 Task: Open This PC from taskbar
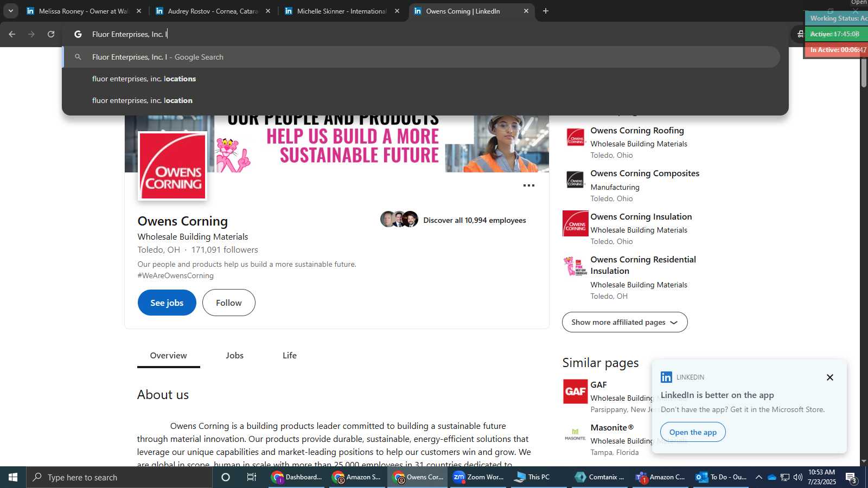pos(539,477)
